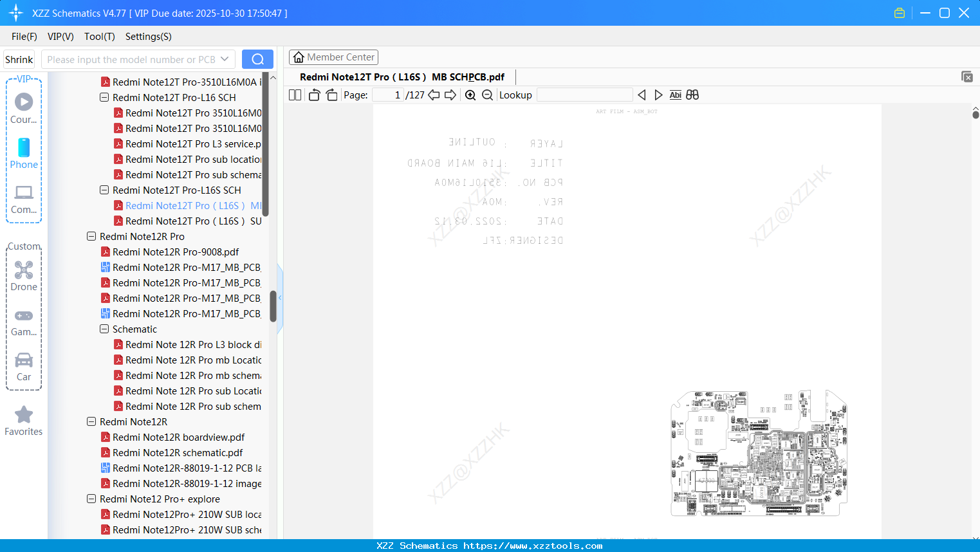The width and height of the screenshot is (980, 552).
Task: Open Redmi Note12R-88019-1-12 PCB layout file
Action: (181, 468)
